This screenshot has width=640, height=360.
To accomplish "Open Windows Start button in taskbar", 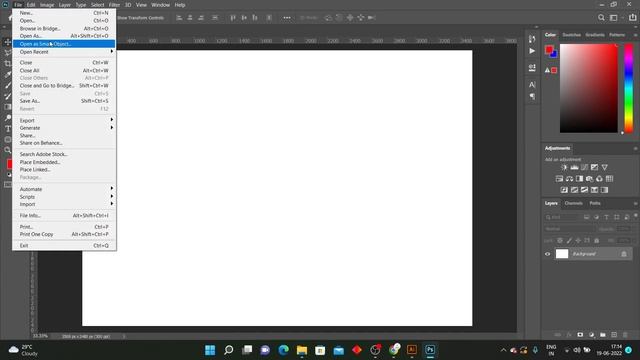I will point(210,350).
